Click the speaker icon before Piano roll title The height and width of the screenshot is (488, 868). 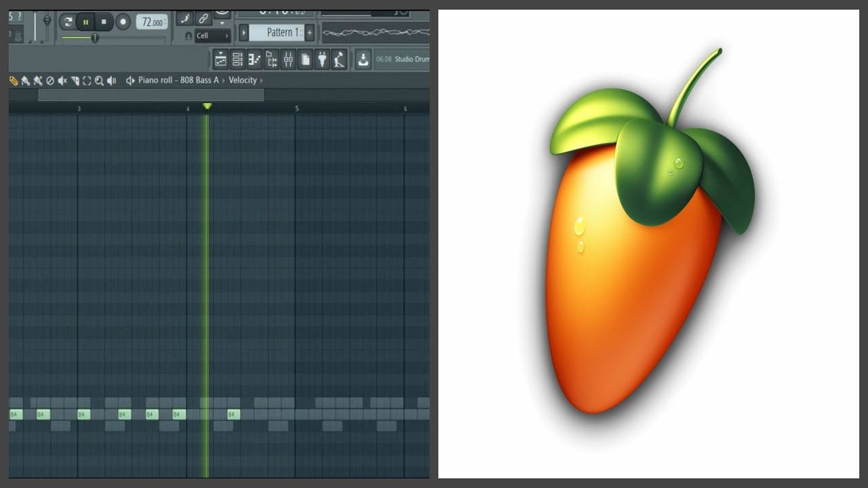click(130, 81)
